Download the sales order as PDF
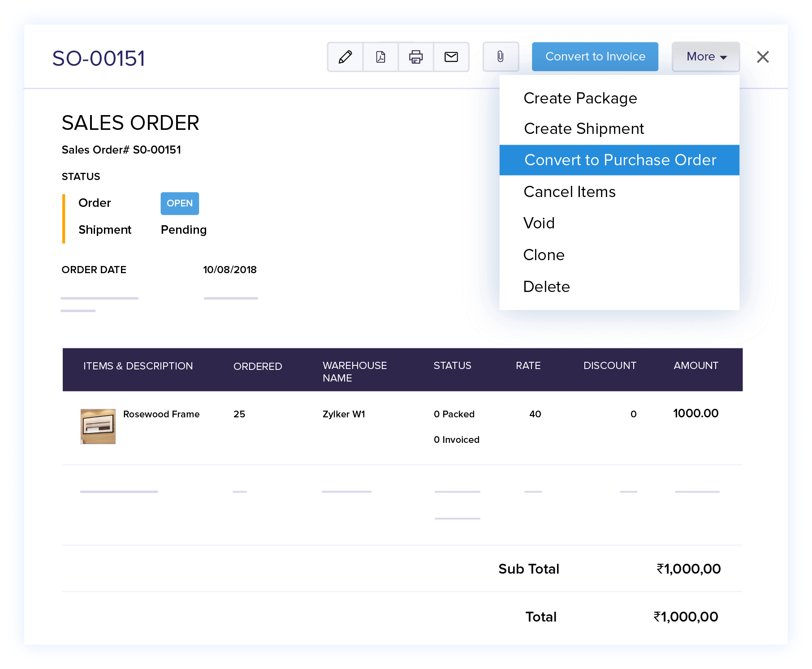812x669 pixels. click(x=380, y=57)
